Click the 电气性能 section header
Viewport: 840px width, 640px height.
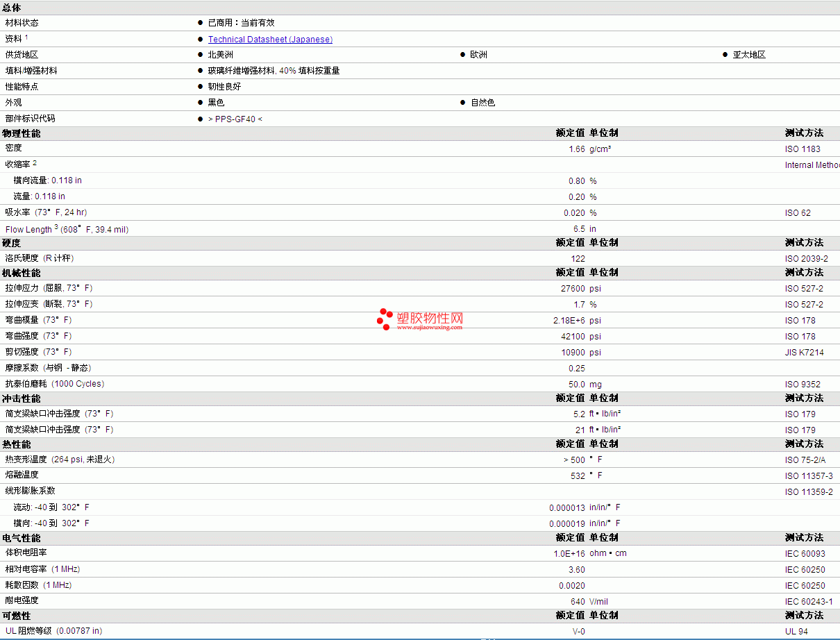point(22,538)
